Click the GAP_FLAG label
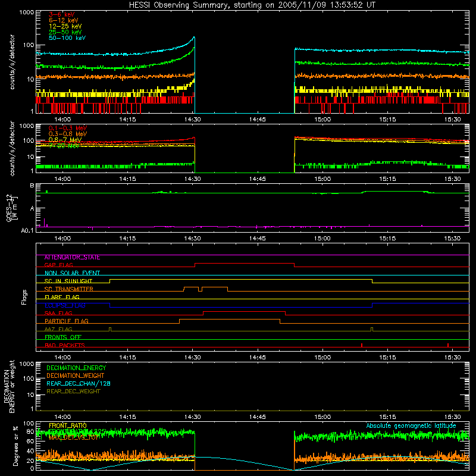Viewport: 476px width, 476px height. (58, 265)
